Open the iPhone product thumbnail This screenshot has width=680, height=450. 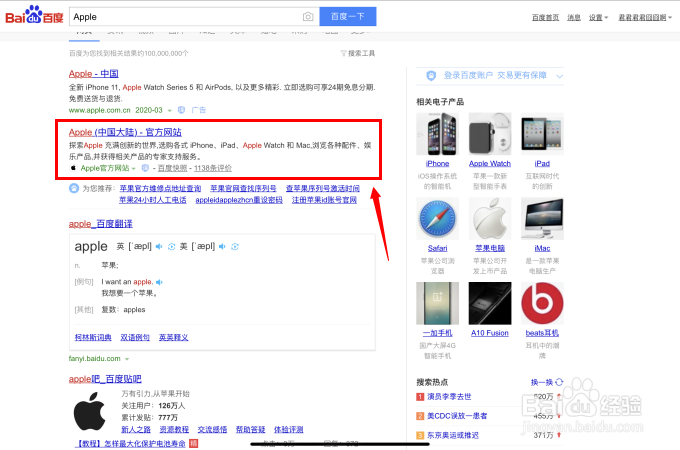click(437, 134)
